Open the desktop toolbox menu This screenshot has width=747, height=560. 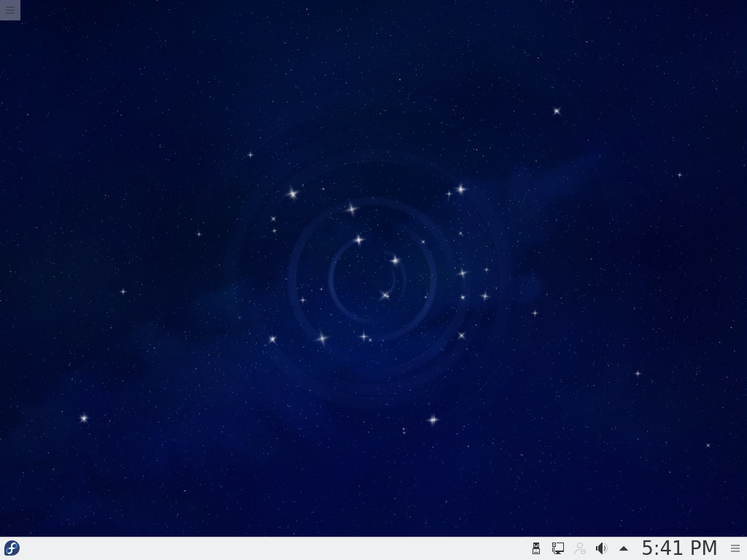tap(10, 10)
